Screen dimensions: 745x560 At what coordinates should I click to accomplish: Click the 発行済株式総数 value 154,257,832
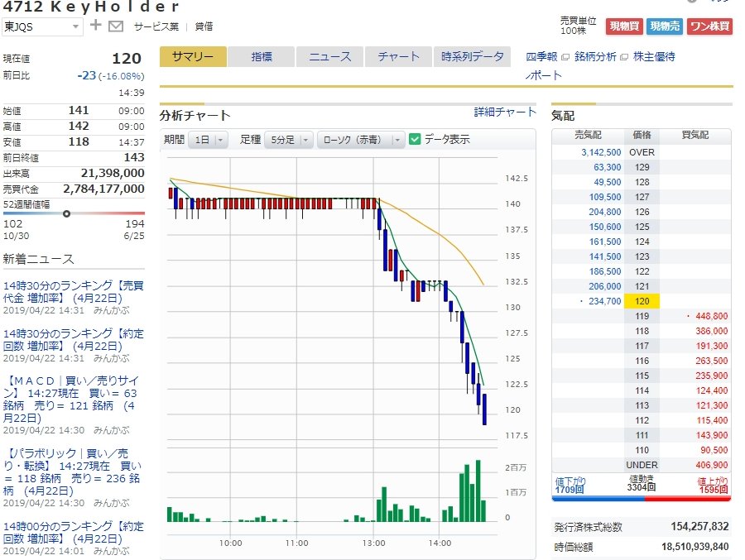pos(699,526)
